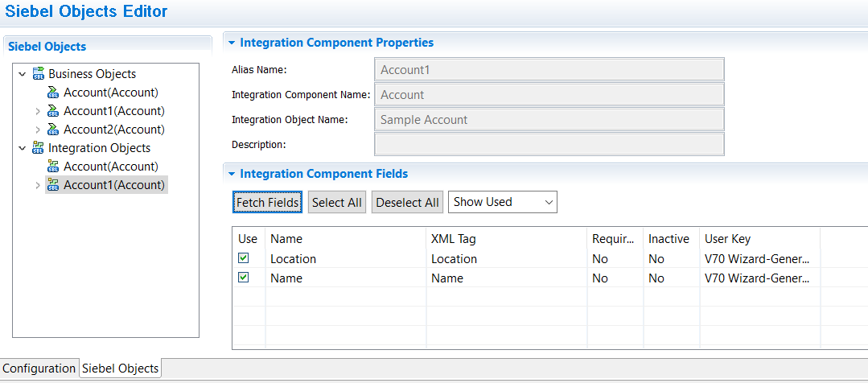Image resolution: width=868 pixels, height=383 pixels.
Task: Click the Inactive cell in Location row
Action: [x=671, y=258]
